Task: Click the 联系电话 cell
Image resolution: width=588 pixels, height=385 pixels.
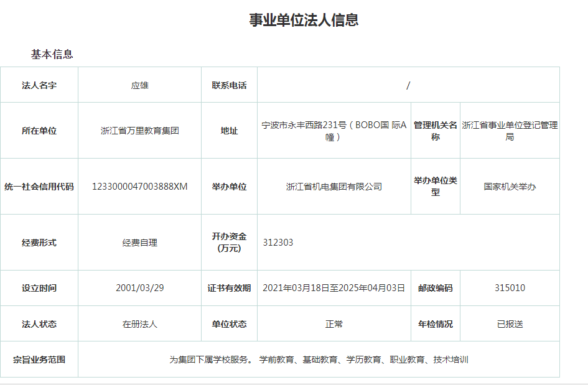Action: point(230,84)
